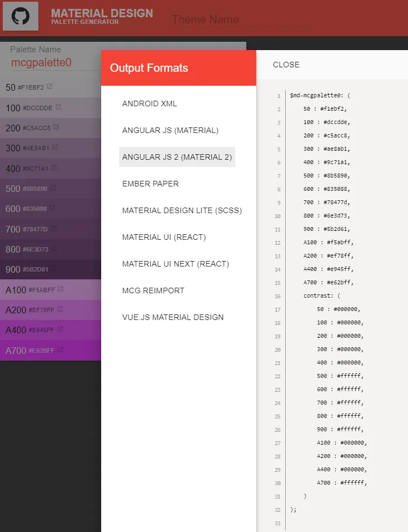The width and height of the screenshot is (408, 532).
Task: Click code line 'A100 : #f5abff,'
Action: click(329, 242)
